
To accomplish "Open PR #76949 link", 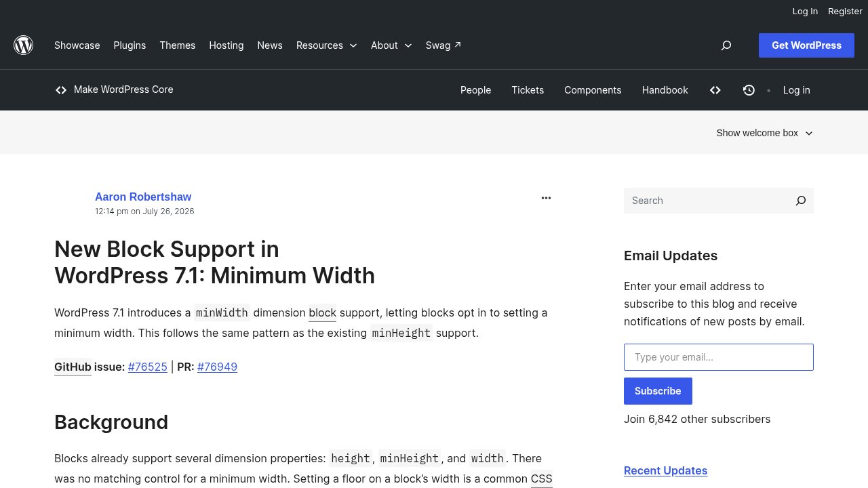I will tap(217, 367).
